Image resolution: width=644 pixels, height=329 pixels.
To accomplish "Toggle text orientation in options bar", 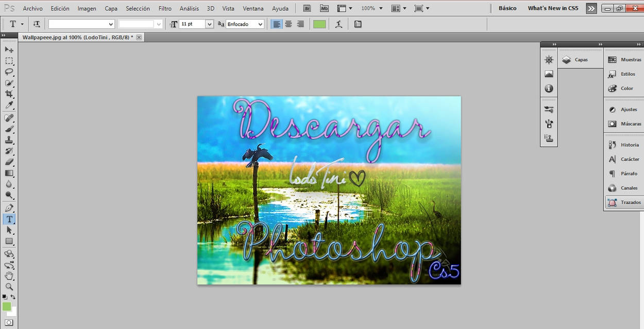I will (37, 24).
